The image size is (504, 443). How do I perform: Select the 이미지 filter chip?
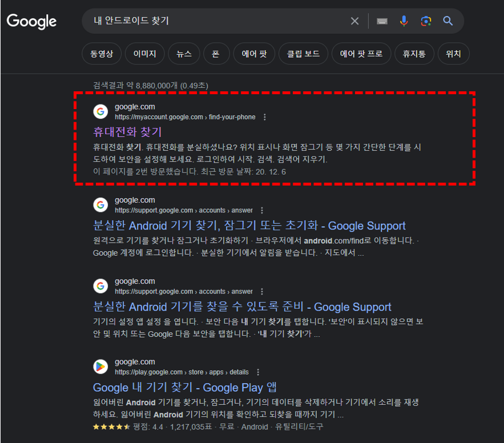[144, 54]
